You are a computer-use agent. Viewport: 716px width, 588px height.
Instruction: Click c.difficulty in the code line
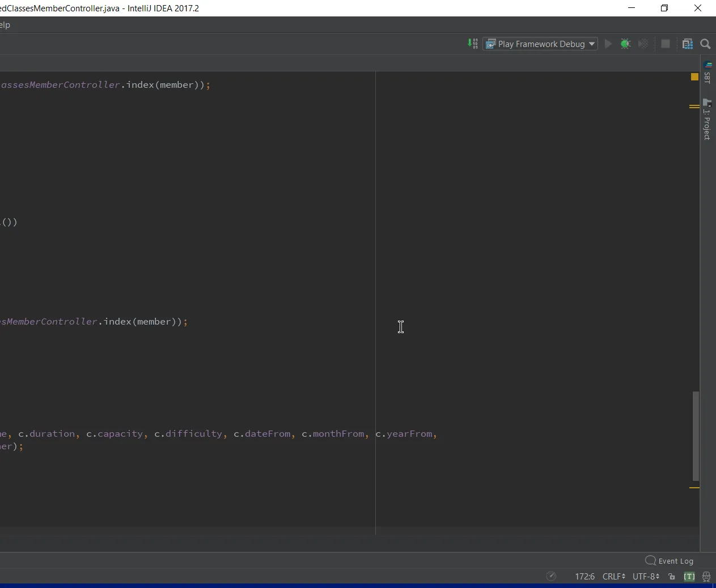(188, 434)
